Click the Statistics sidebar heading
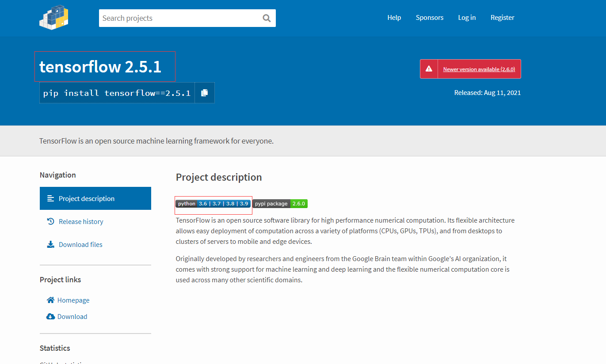The image size is (606, 364). coord(55,348)
